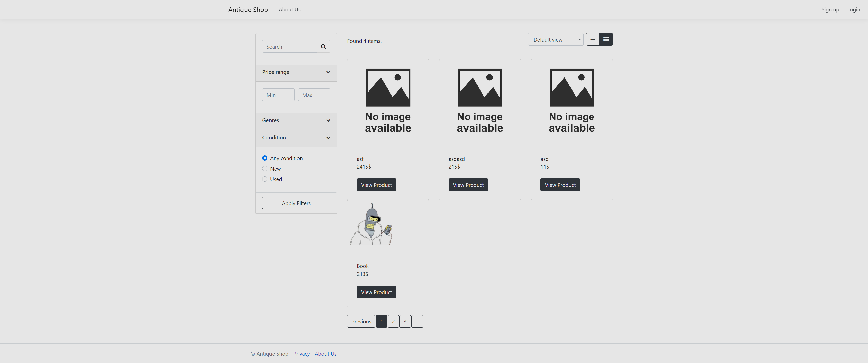The height and width of the screenshot is (363, 868).
Task: Select the New condition radio button
Action: tap(265, 169)
